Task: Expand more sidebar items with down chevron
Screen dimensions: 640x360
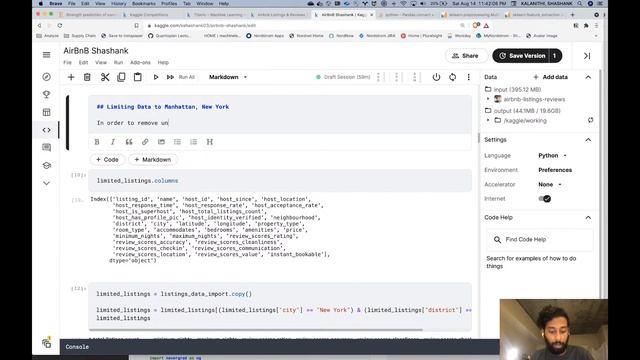Action: point(47,183)
